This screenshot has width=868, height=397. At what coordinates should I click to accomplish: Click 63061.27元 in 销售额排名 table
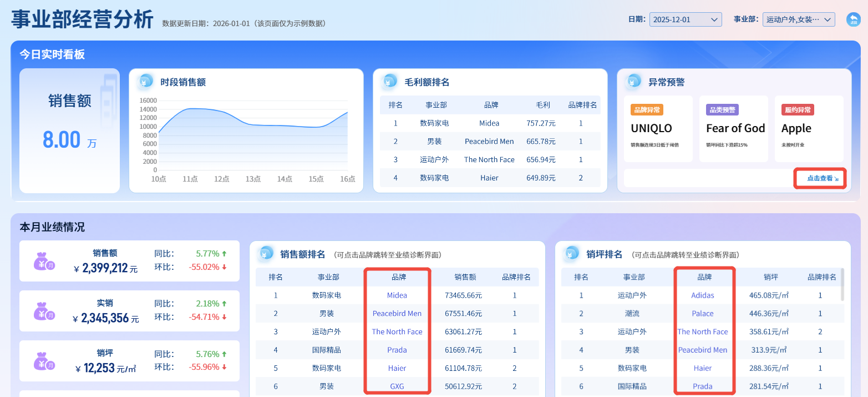pos(464,332)
